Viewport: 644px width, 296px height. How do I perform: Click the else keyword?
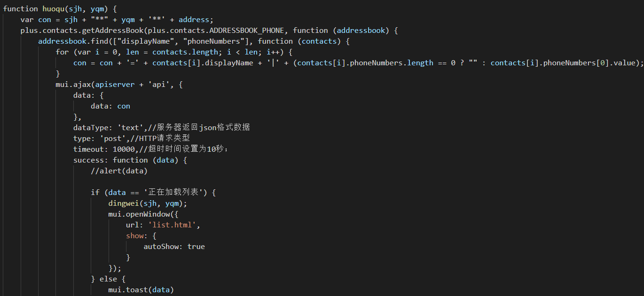(x=109, y=279)
